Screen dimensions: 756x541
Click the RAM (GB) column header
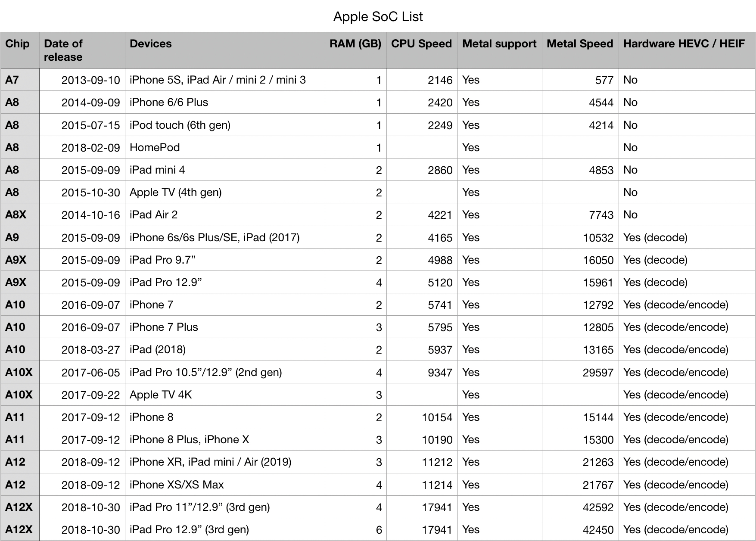click(x=356, y=50)
